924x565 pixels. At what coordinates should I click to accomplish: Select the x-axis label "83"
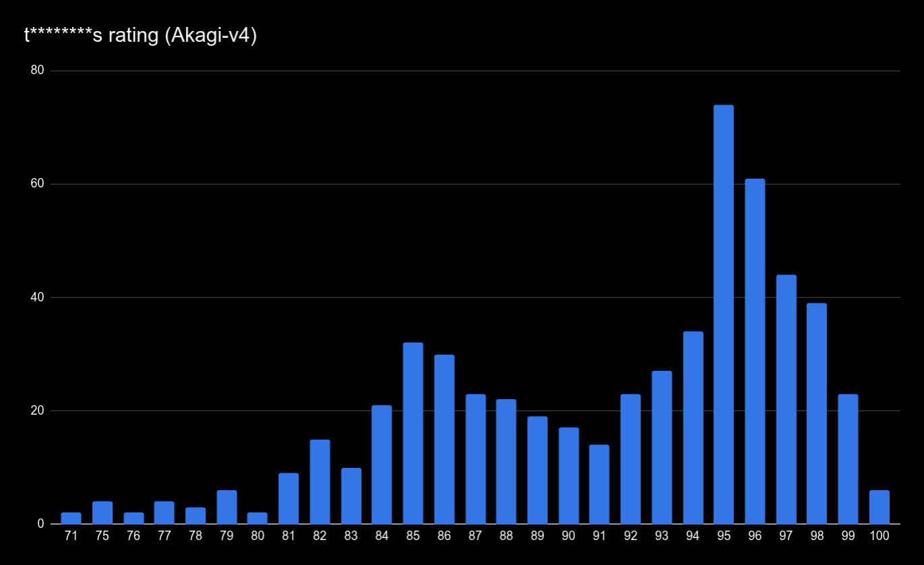[x=350, y=537]
